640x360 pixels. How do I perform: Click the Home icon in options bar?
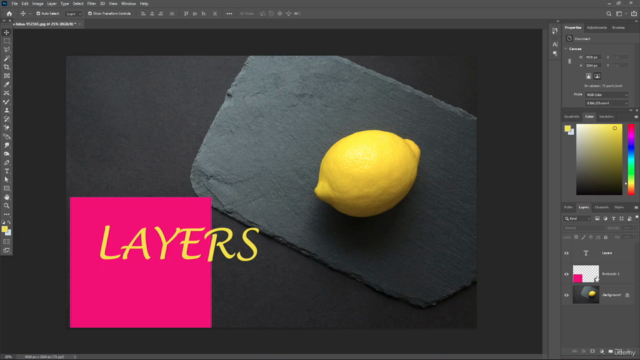point(9,13)
